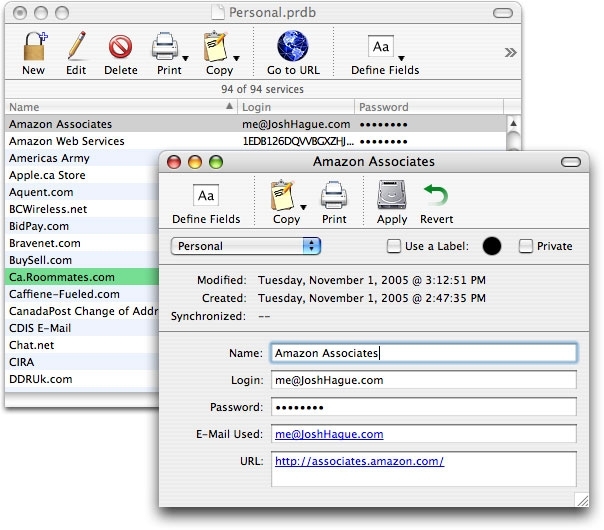Click the green Revert arrow icon
Screen dimensions: 604x530
[436, 195]
